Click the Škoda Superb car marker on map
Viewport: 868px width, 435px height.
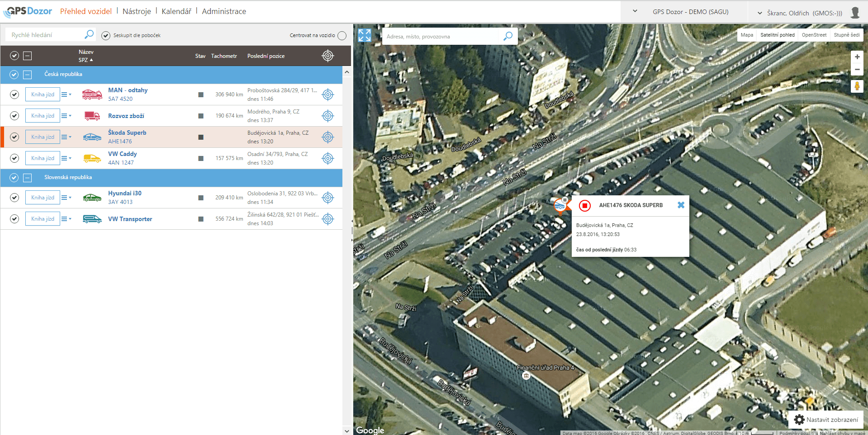(560, 206)
